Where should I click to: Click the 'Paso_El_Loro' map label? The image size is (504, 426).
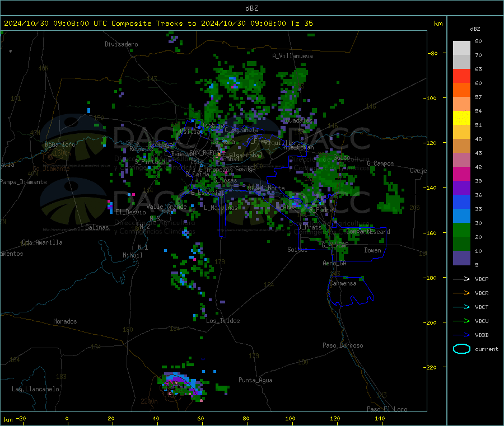[x=387, y=409]
